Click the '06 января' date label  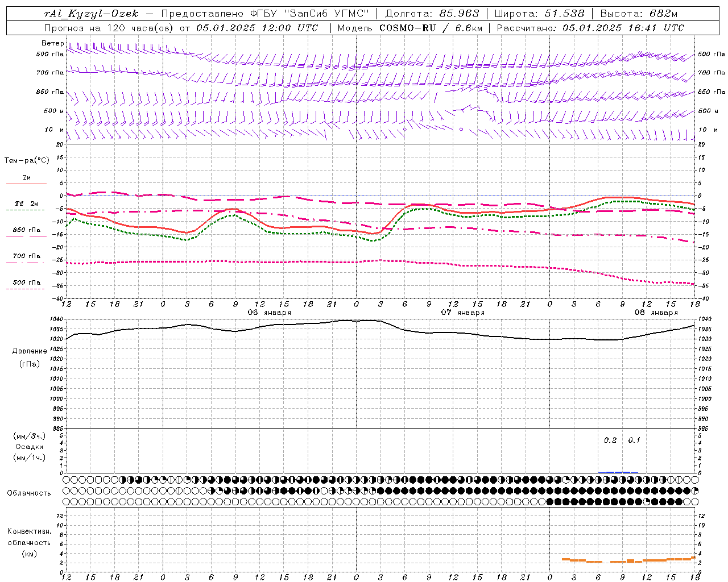tap(270, 313)
